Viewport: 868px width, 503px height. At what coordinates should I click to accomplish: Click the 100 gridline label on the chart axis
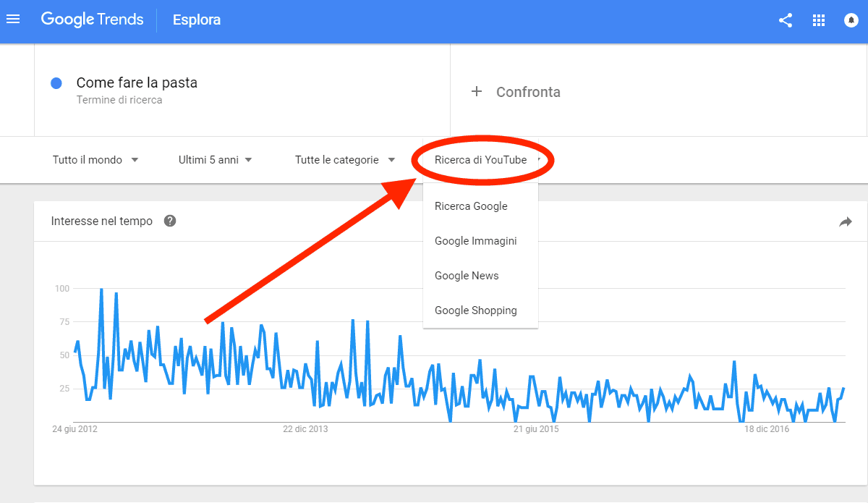[x=61, y=288]
